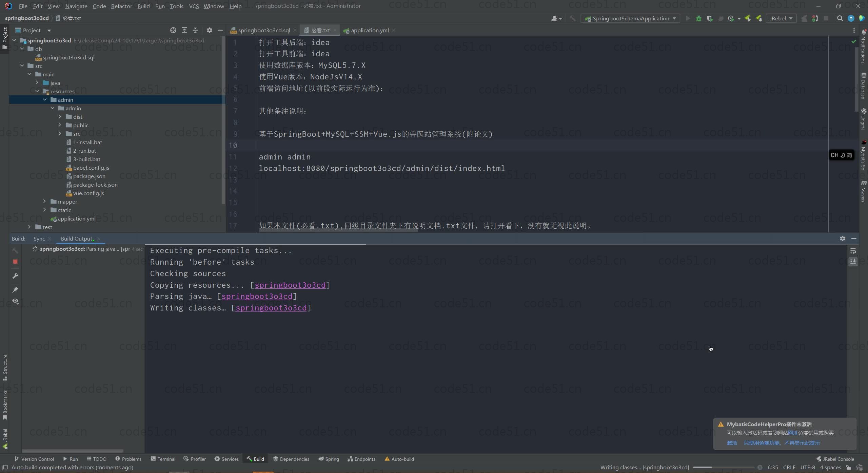Toggle soft-wrap in build output
This screenshot has width=868, height=473.
[853, 251]
